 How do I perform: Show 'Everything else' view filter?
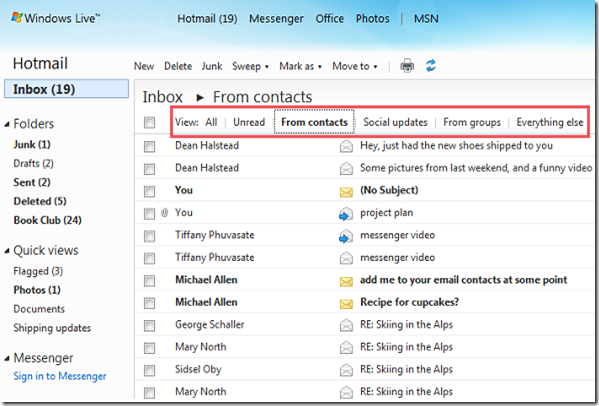tap(550, 122)
